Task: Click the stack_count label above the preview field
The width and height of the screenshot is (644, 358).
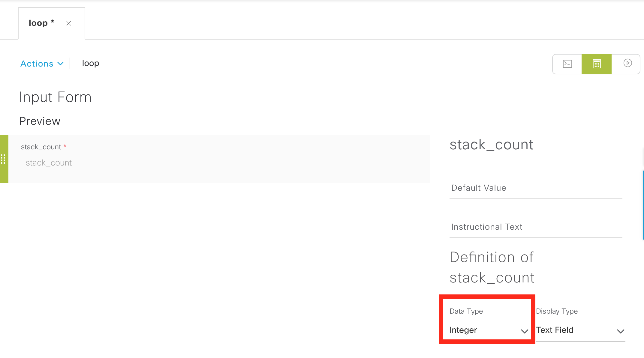Action: pyautogui.click(x=41, y=147)
